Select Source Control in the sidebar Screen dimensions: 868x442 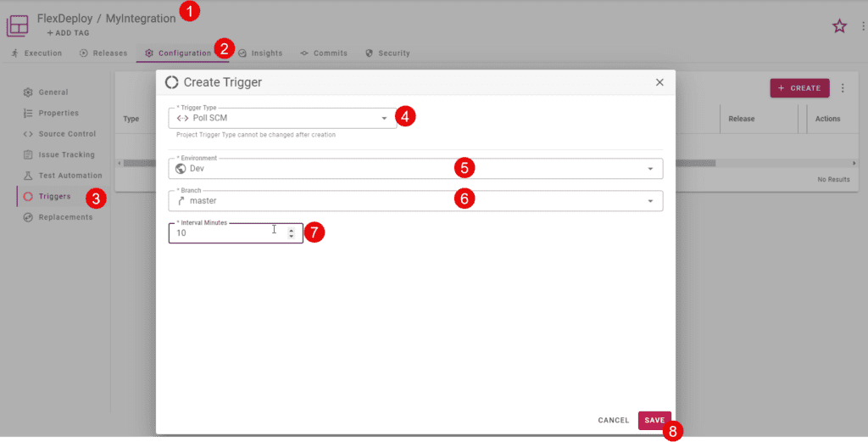60,134
